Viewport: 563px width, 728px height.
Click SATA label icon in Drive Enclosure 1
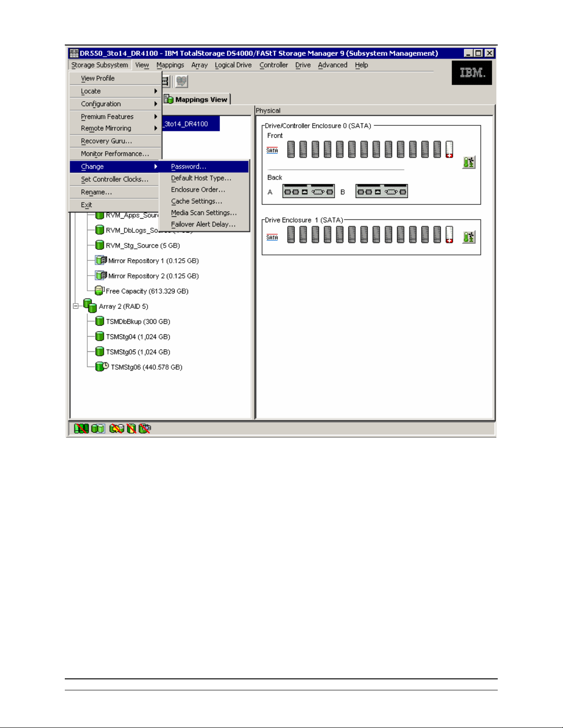[x=272, y=237]
